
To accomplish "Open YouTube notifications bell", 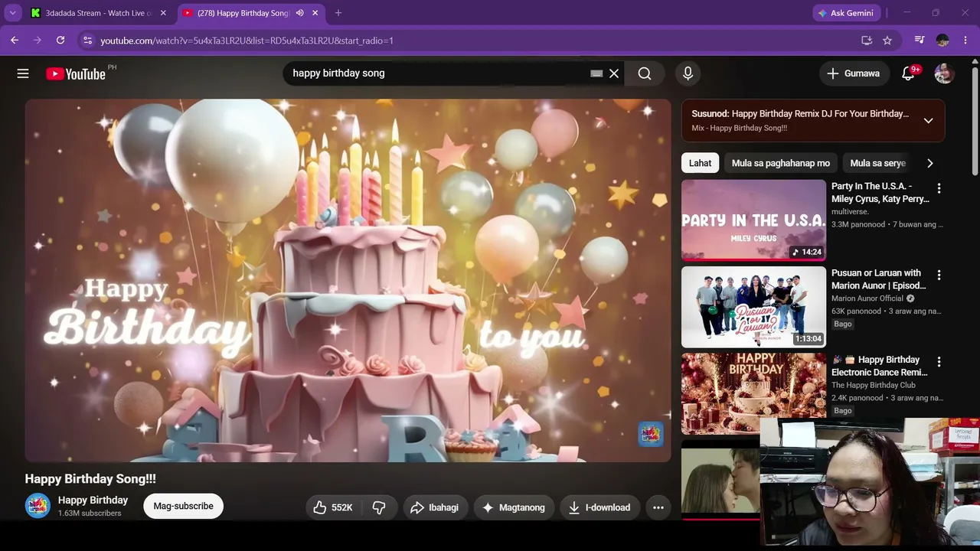I will [909, 73].
